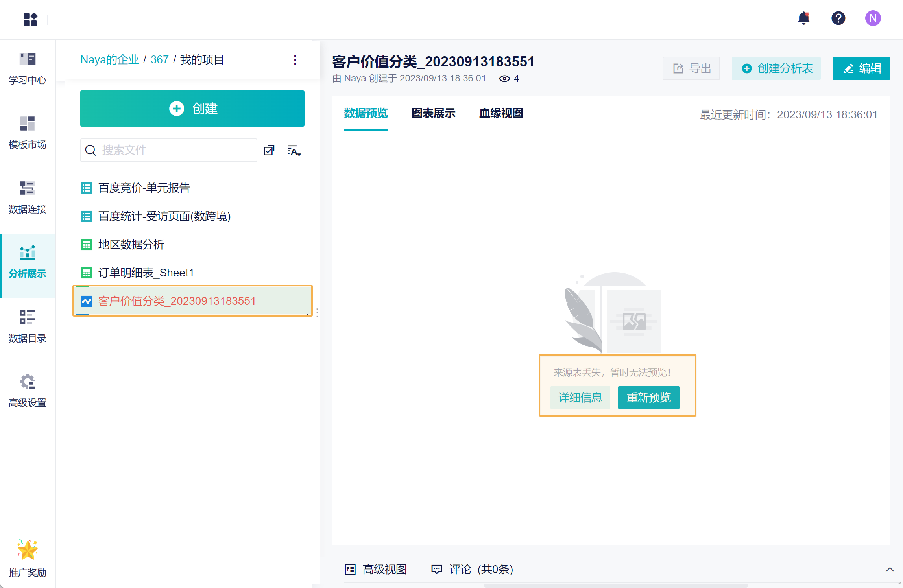Switch to 血缘视图 tab
This screenshot has width=903, height=588.
coord(501,113)
